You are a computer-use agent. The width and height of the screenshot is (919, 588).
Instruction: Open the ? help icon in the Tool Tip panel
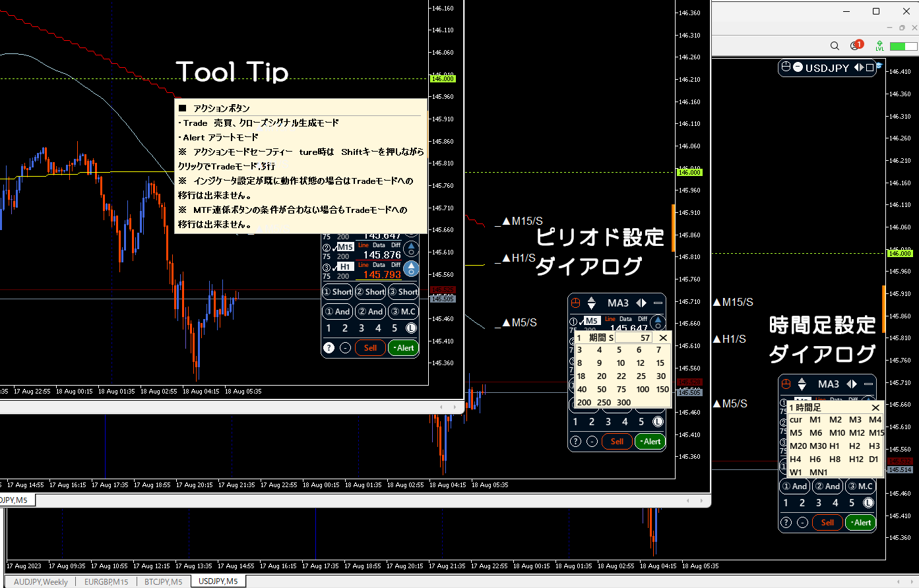pos(329,347)
